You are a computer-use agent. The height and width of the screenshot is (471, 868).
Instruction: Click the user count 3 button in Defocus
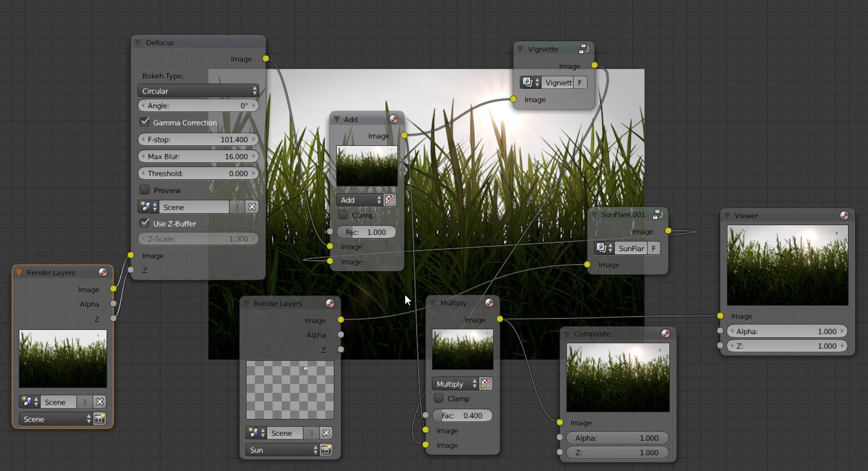(237, 207)
